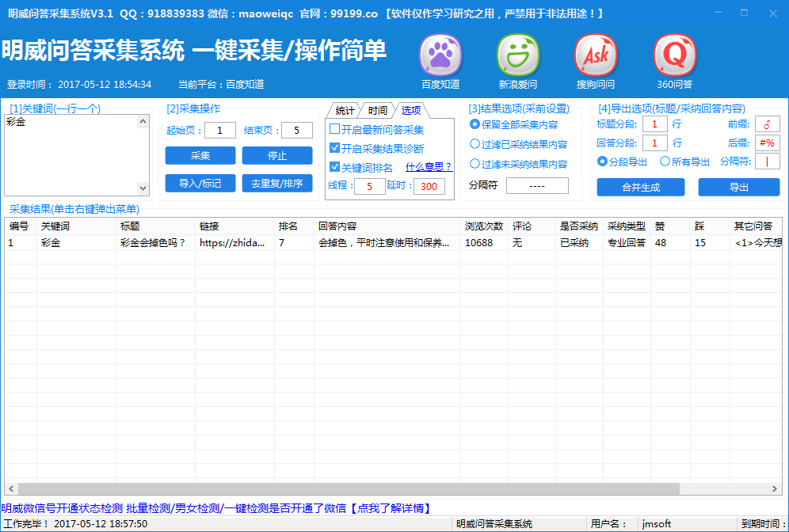The width and height of the screenshot is (789, 532).
Task: Click the 停止 button
Action: click(277, 156)
